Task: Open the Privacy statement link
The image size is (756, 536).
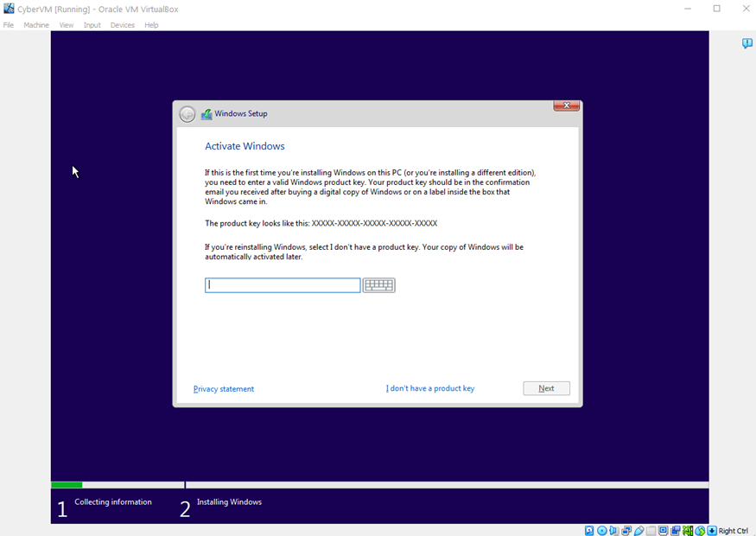Action: tap(224, 389)
